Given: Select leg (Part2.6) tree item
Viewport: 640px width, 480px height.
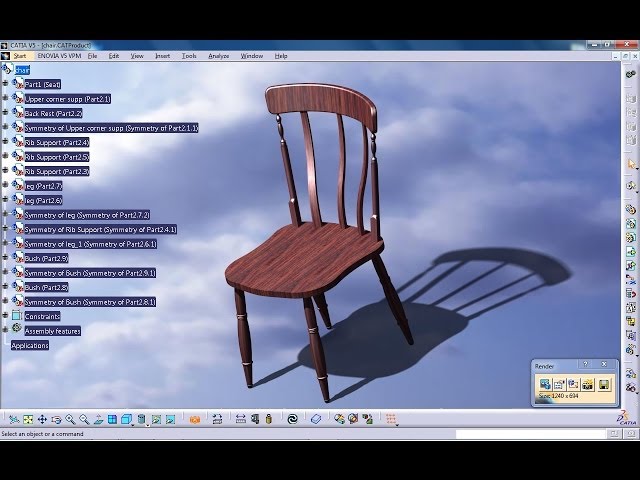Looking at the screenshot, I should click(43, 200).
